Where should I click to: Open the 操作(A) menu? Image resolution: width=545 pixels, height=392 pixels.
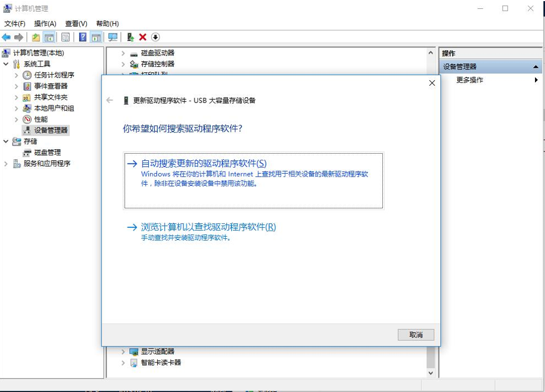click(x=45, y=23)
